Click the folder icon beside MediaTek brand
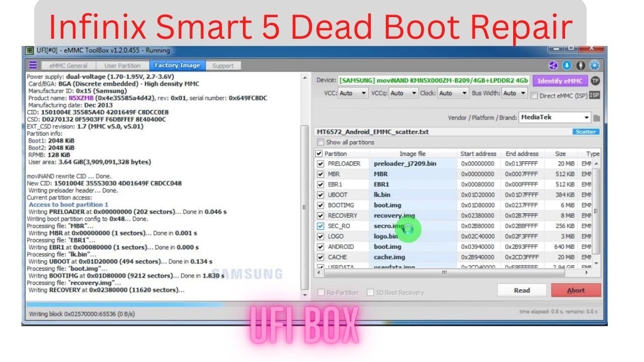Screen dimensions: 644x362 click(597, 118)
